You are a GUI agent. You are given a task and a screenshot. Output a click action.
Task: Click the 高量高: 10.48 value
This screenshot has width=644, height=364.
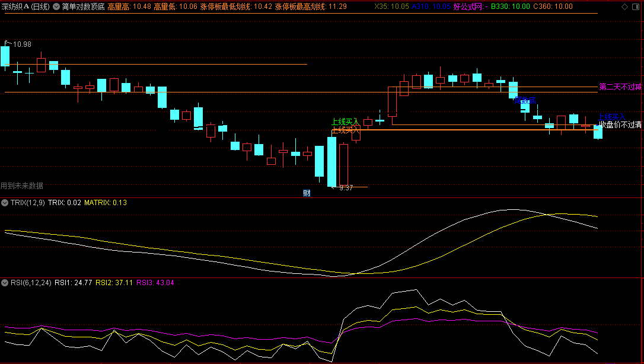(129, 7)
